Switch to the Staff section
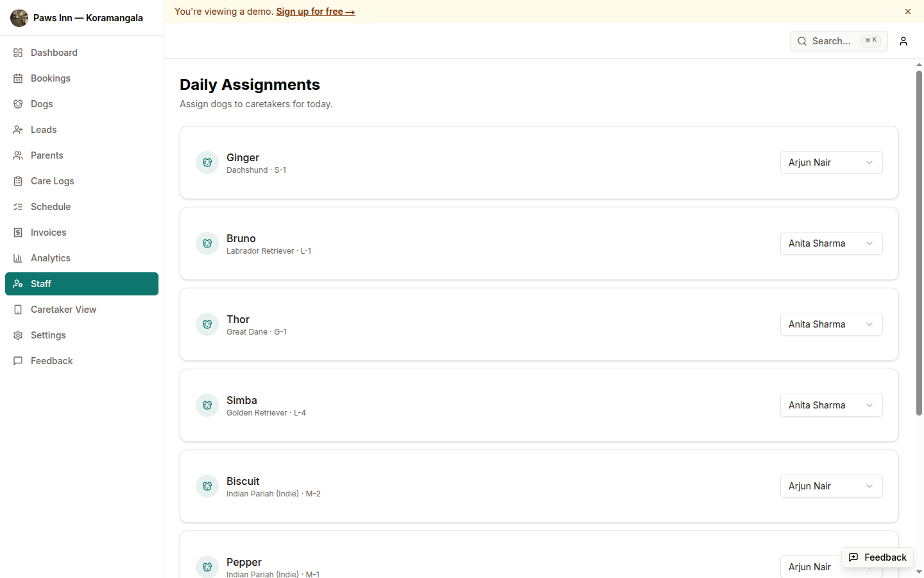The height and width of the screenshot is (578, 924). tap(40, 283)
